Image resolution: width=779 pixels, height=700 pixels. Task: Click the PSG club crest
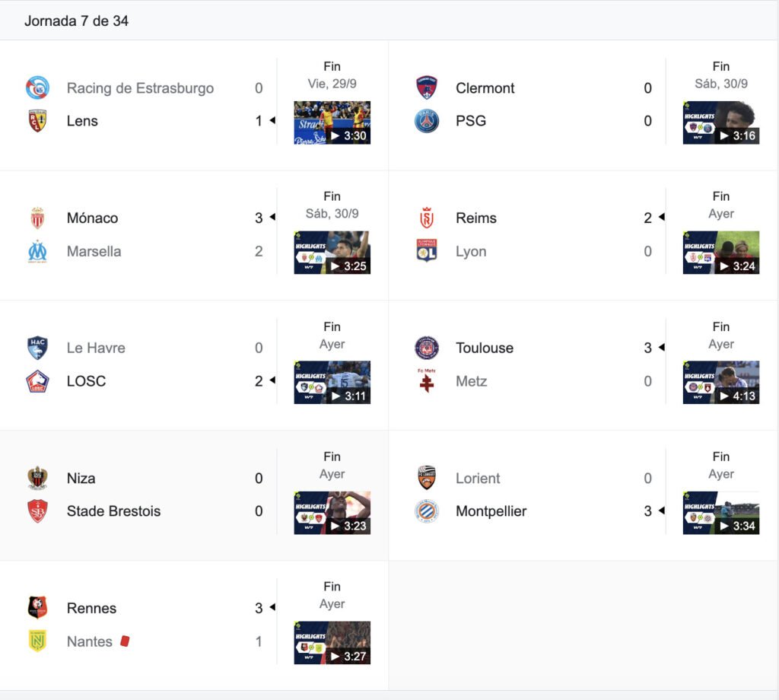pyautogui.click(x=426, y=121)
